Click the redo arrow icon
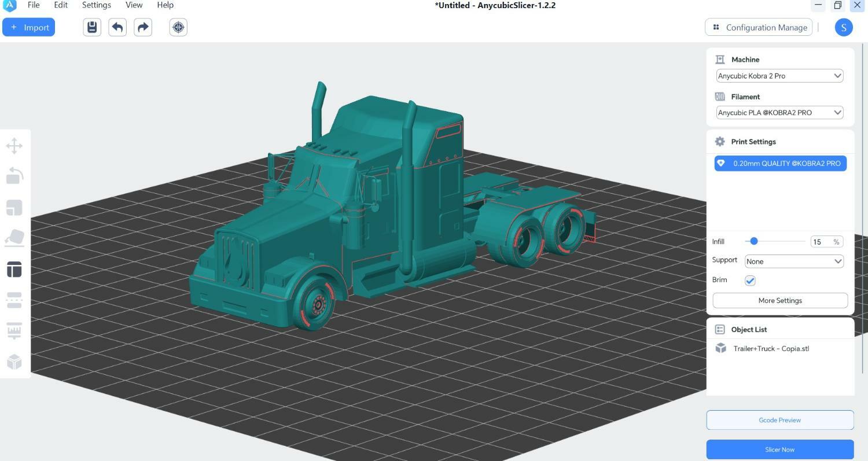This screenshot has height=461, width=868. point(143,27)
